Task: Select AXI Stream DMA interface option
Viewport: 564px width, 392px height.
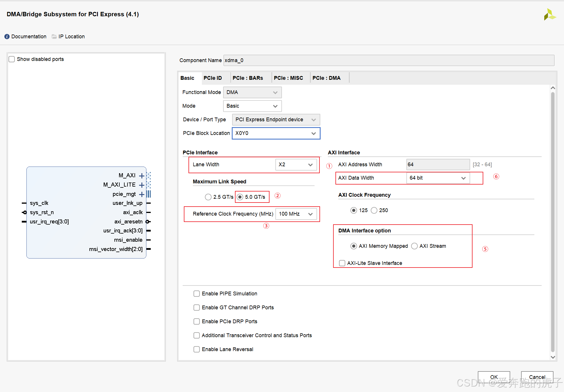Action: click(414, 246)
